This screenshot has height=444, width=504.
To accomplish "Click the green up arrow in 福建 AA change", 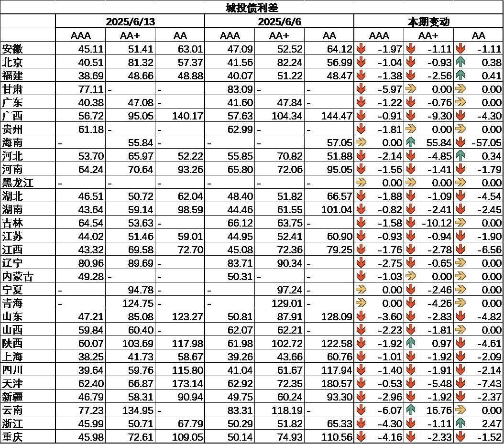I will 460,76.
